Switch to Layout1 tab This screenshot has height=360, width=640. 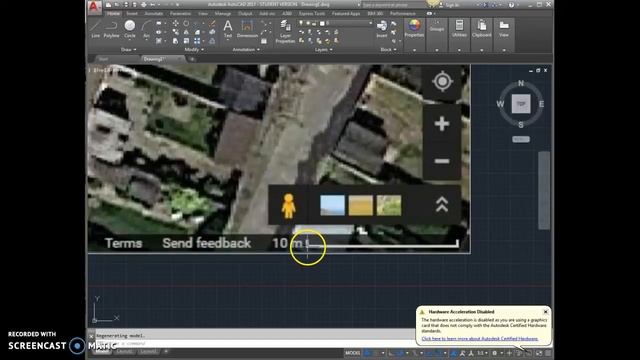125,352
